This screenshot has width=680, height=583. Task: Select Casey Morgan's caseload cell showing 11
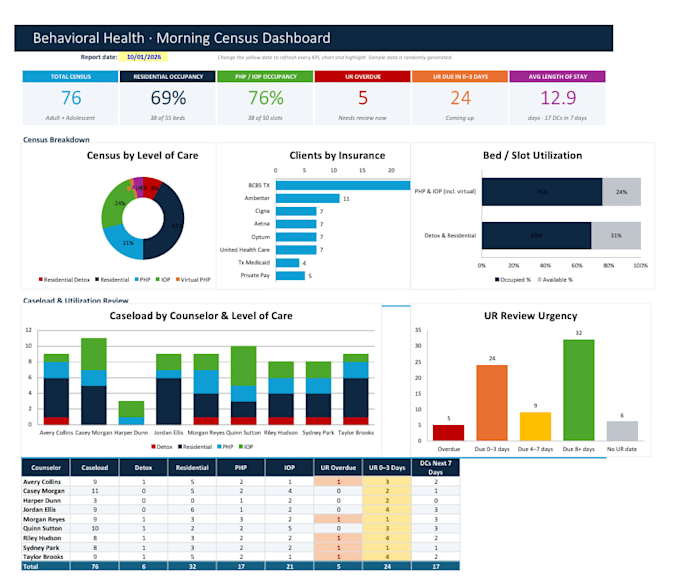95,491
